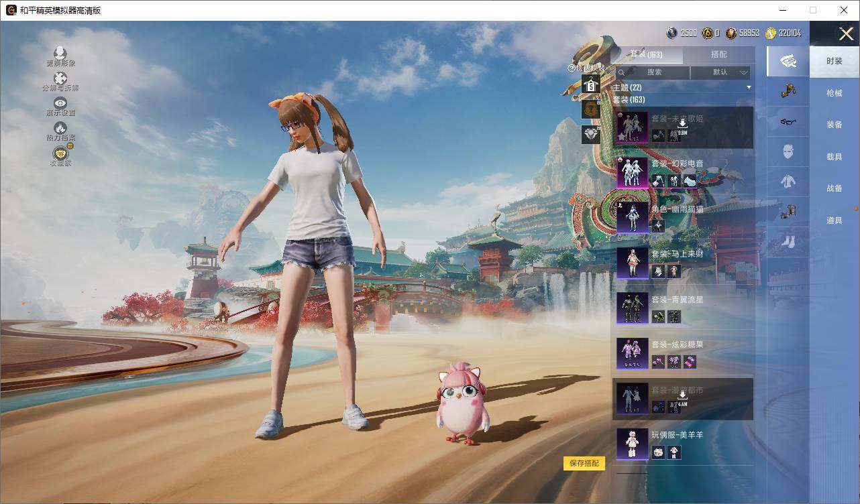Click the 套装-青翼流星 title text
This screenshot has height=504, width=860.
(x=677, y=299)
